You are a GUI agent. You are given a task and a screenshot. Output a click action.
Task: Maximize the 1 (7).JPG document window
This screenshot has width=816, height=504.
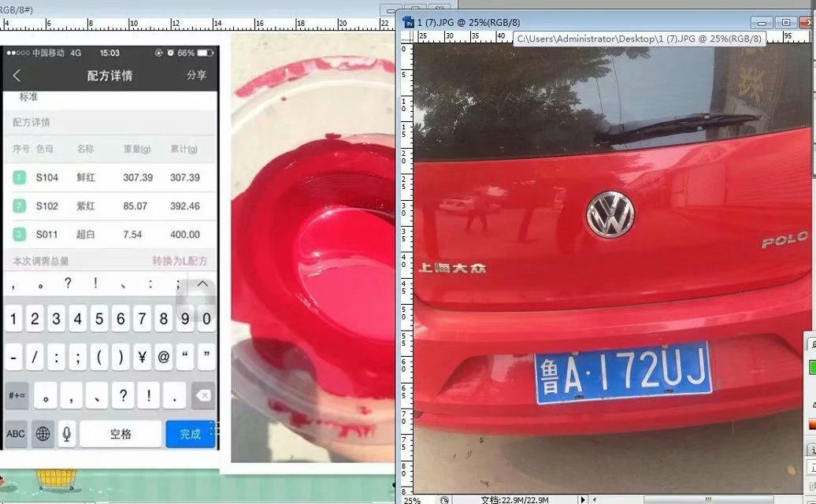[x=786, y=22]
